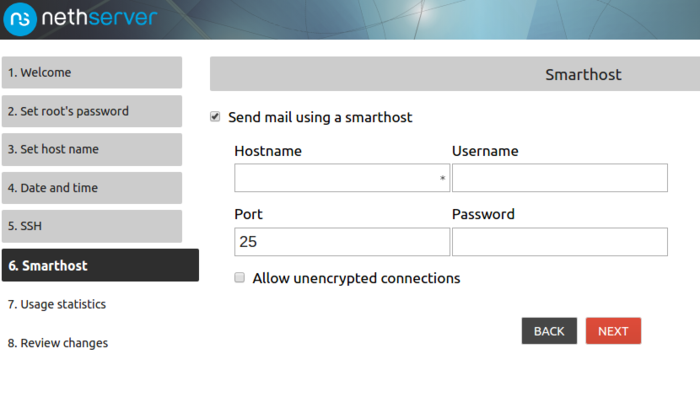The width and height of the screenshot is (700, 413).
Task: Select the Set host name step
Action: coord(91,149)
